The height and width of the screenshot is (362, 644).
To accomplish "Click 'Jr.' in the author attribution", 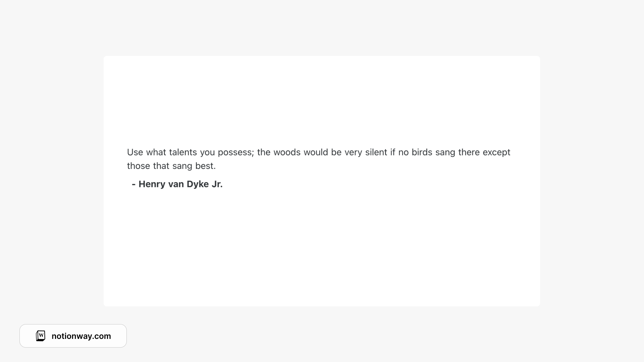I will [x=217, y=184].
